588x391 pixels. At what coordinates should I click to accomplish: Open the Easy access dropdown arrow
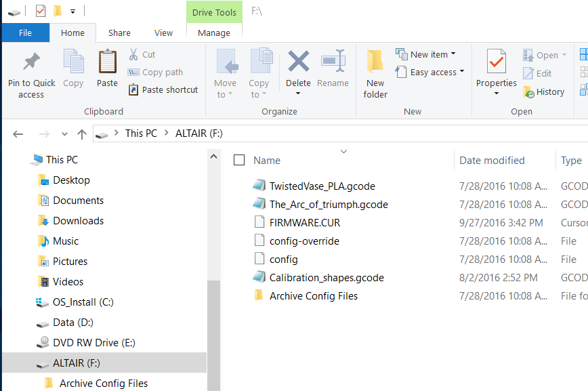tap(462, 71)
